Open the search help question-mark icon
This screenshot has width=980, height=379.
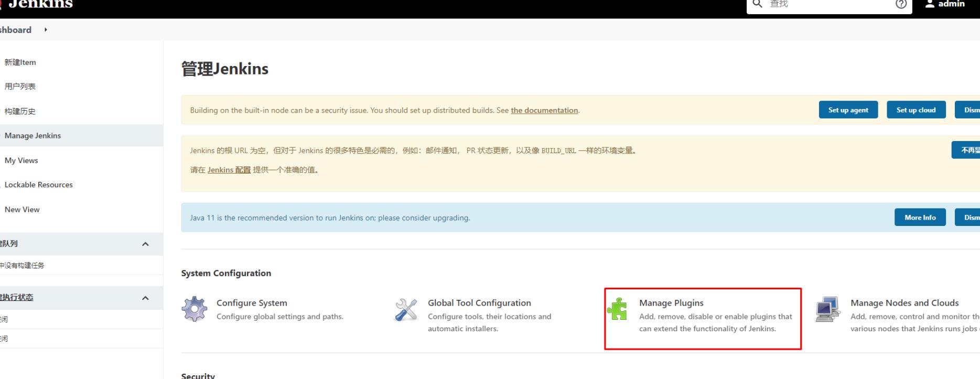click(901, 4)
